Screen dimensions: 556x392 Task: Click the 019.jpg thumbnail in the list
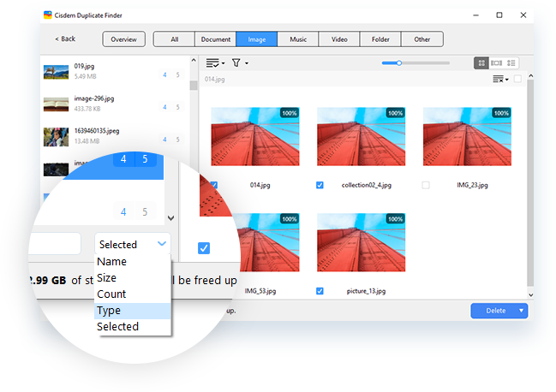click(x=56, y=70)
